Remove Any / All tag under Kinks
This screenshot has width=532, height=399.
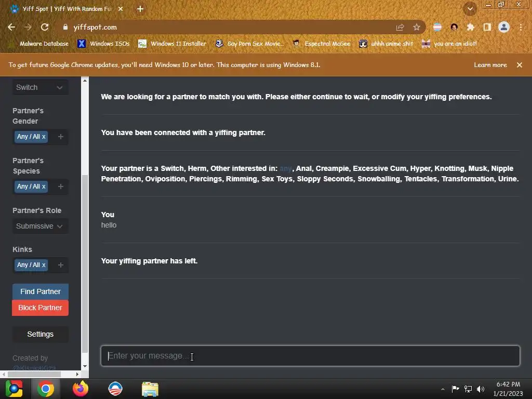pyautogui.click(x=44, y=265)
